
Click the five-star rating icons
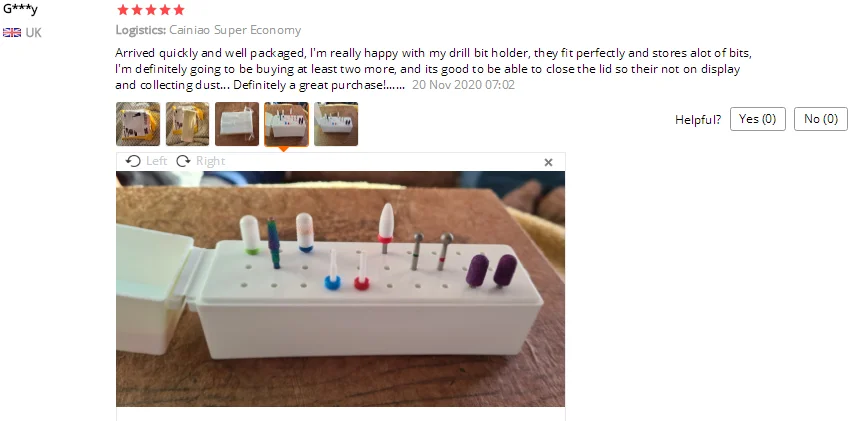(x=151, y=10)
